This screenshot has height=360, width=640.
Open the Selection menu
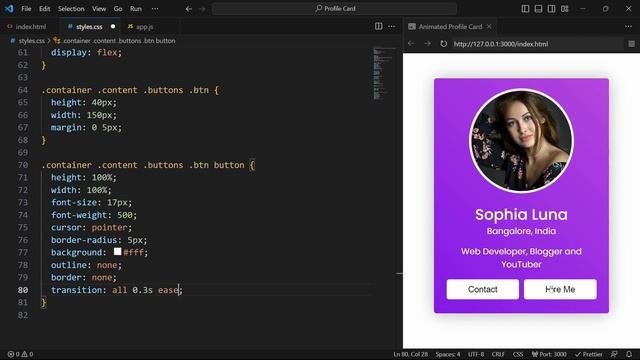point(71,9)
